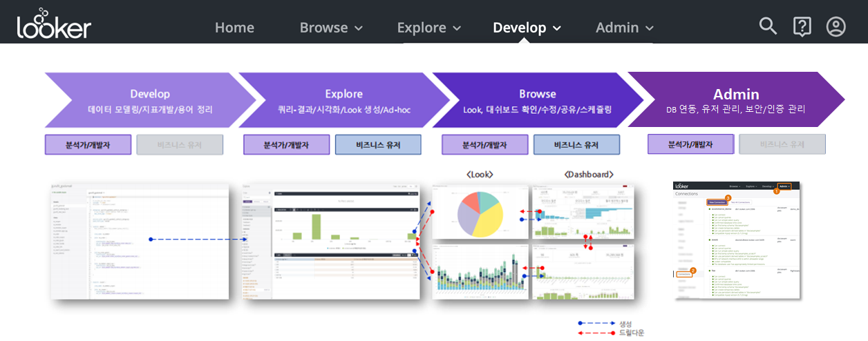Viewport: 868px width, 341px height.
Task: Select the dark purple Admin stage arrow
Action: [735, 100]
